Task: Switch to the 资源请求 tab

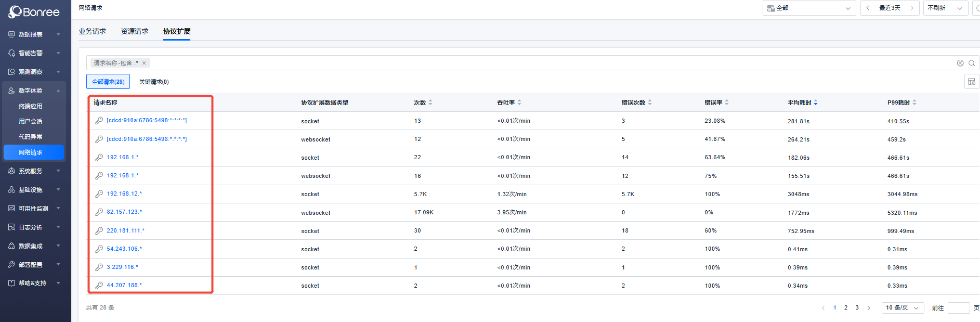Action: coord(135,32)
